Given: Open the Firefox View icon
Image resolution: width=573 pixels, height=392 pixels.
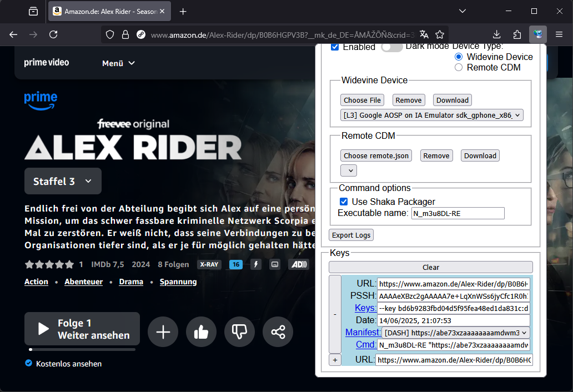Looking at the screenshot, I should pos(33,12).
